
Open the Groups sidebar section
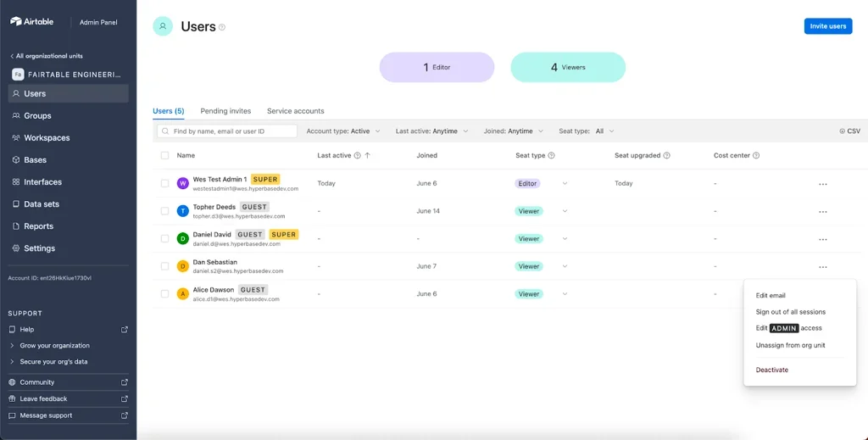(x=68, y=115)
